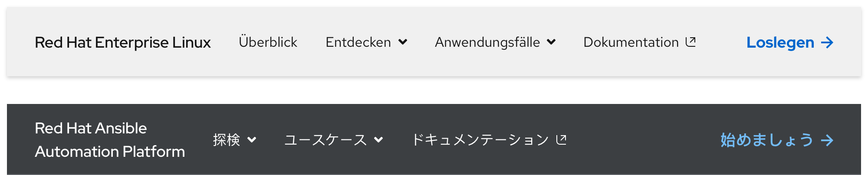
Task: Open the Entdecken menu label
Action: click(358, 42)
